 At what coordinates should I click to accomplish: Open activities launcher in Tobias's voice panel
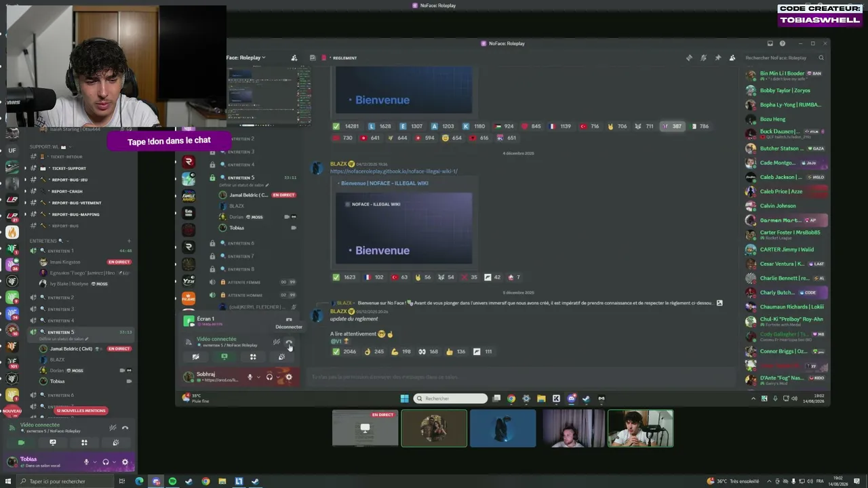84,443
